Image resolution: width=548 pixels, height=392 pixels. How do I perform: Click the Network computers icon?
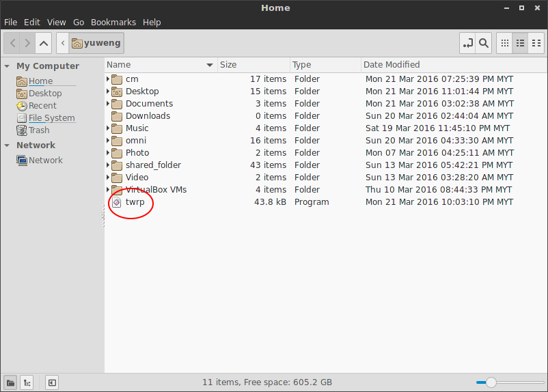(22, 160)
